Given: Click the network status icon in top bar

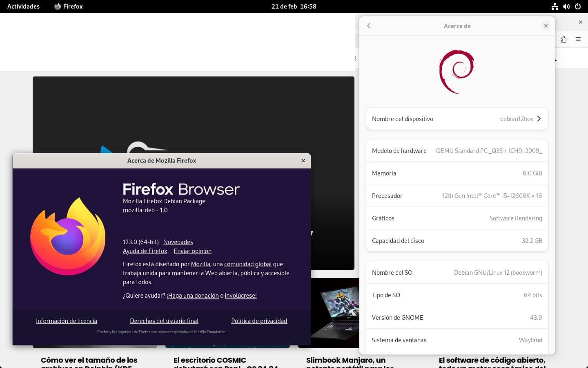Looking at the screenshot, I should pos(555,6).
